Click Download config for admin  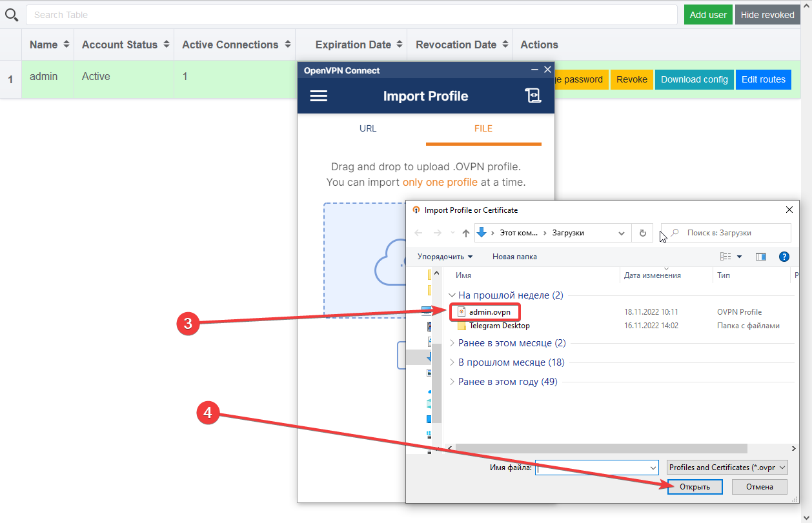(x=695, y=79)
